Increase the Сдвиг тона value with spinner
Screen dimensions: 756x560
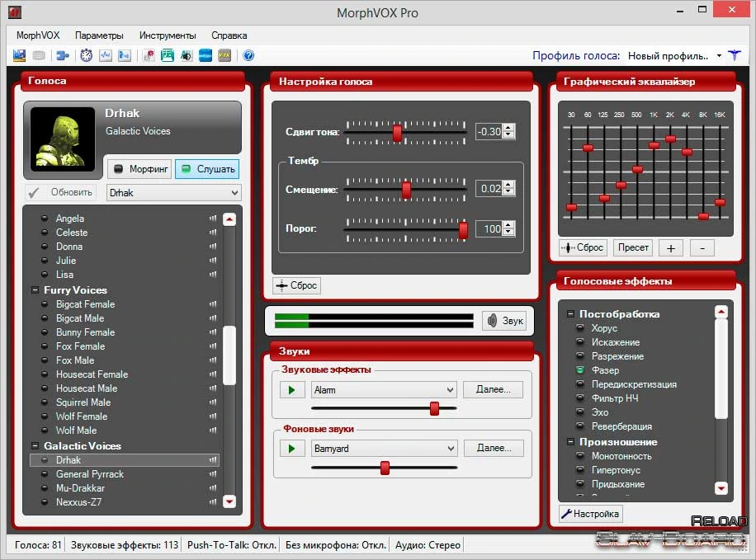[x=508, y=128]
